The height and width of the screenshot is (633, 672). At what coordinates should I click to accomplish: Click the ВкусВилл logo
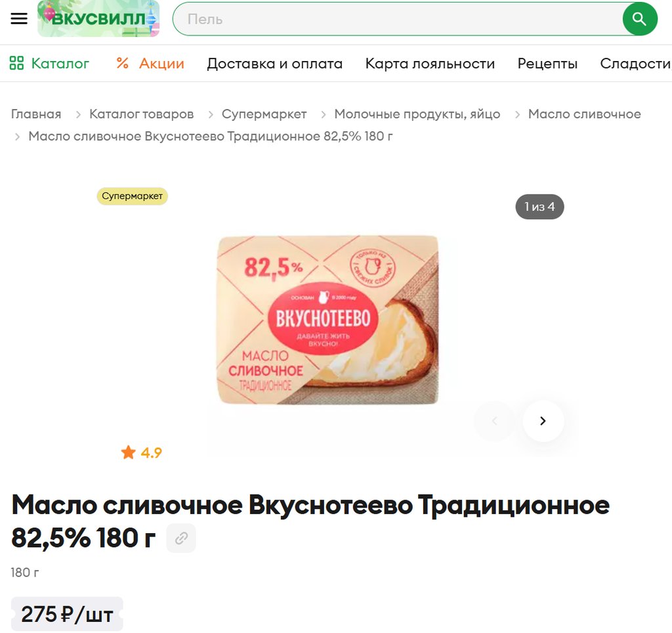coord(98,18)
